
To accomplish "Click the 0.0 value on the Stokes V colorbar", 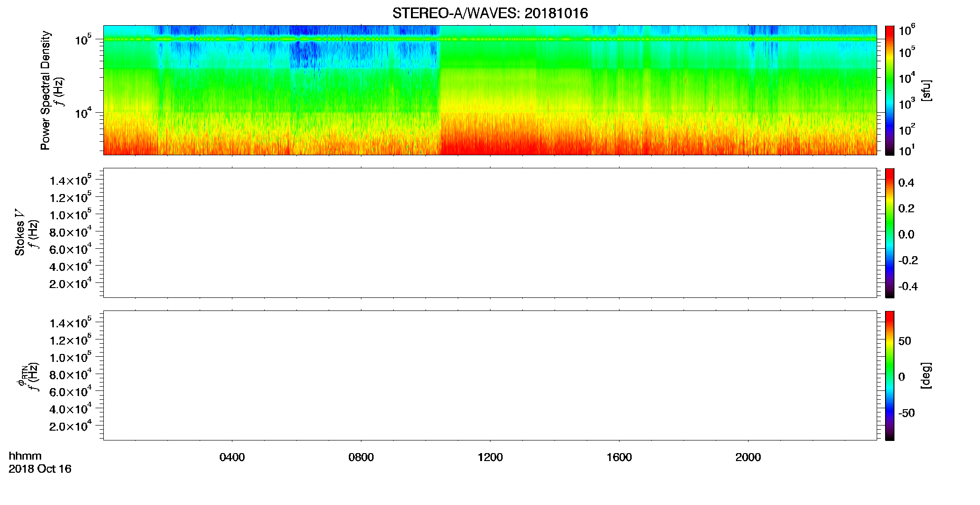I will point(906,235).
